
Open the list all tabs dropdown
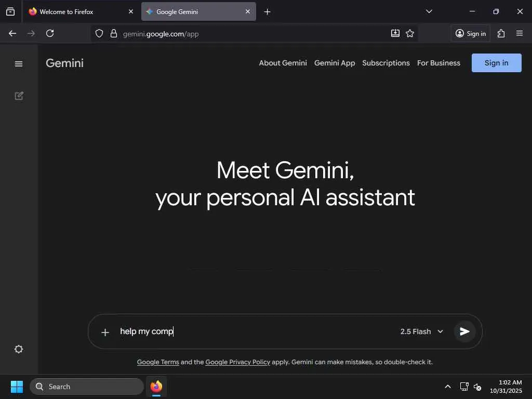(429, 11)
